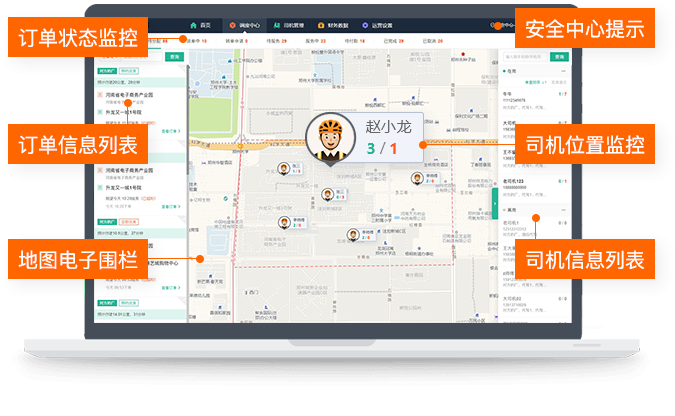Viewport: 675px width, 416px height.
Task: Expand the 离用 driver group header
Action: [x=563, y=209]
